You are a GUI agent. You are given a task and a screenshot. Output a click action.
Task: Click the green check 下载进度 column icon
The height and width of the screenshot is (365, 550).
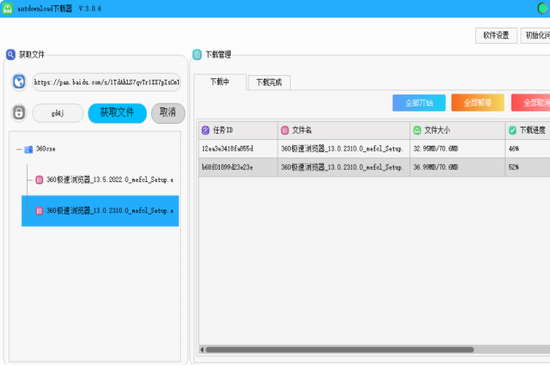coord(512,130)
